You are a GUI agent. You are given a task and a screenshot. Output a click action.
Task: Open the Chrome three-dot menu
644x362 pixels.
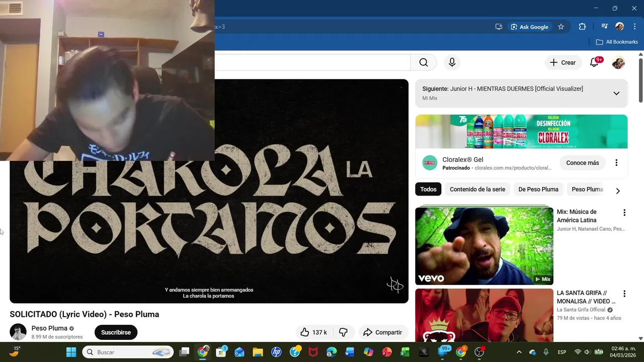634,27
